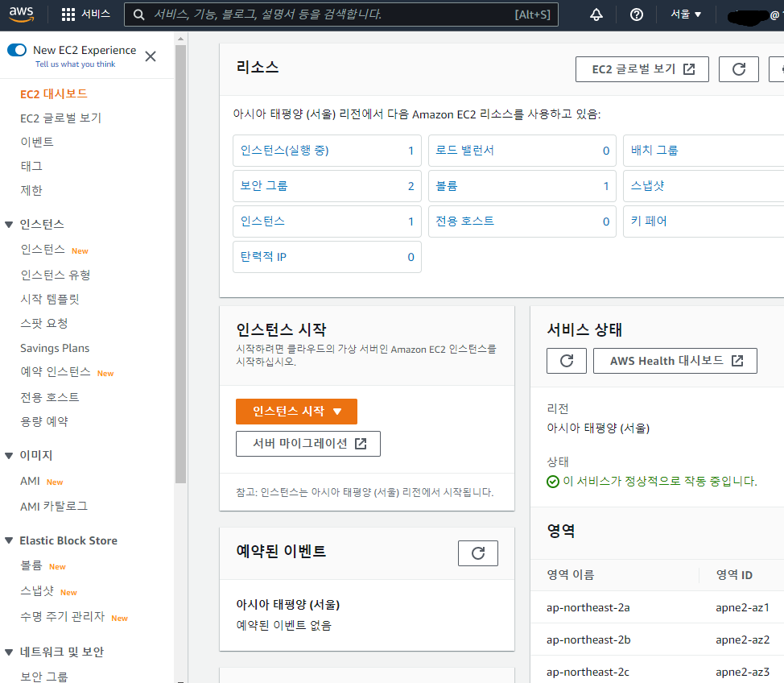Click EC2 글로벌 보기 button
Image resolution: width=784 pixels, height=683 pixels.
[642, 69]
